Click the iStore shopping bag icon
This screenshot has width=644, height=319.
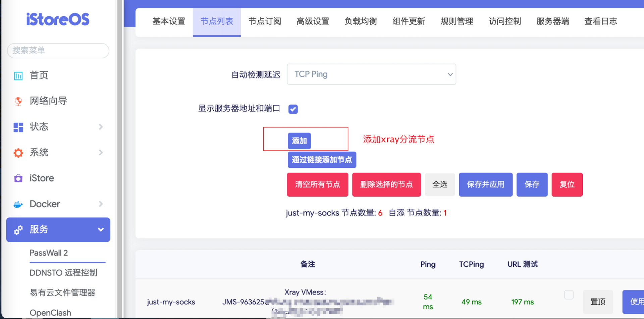click(x=18, y=178)
